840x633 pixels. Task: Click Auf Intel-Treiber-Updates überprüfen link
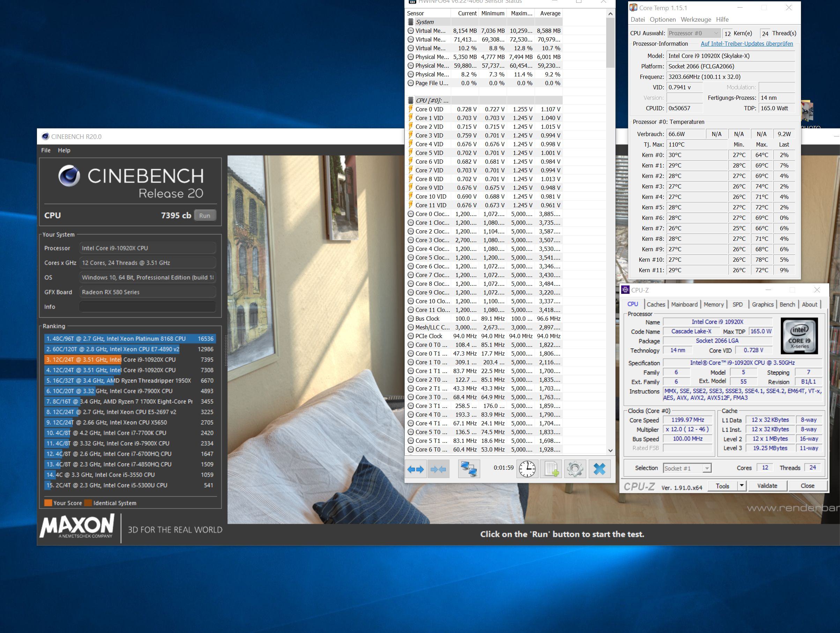746,44
